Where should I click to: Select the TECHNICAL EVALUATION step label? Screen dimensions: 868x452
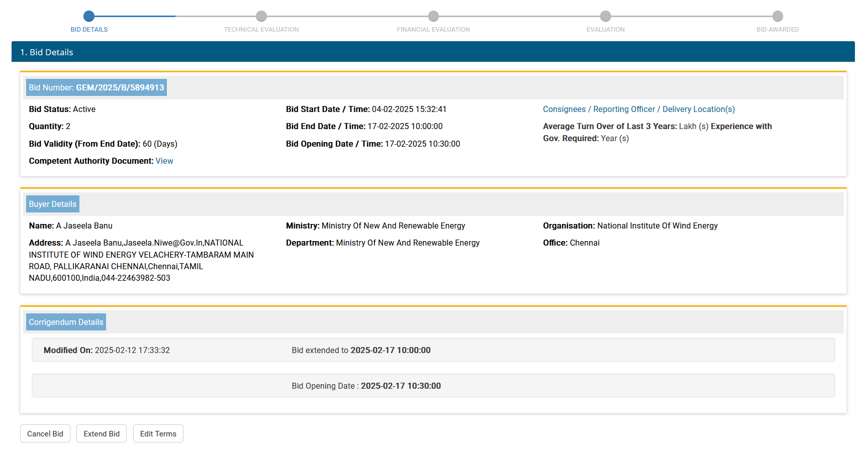pyautogui.click(x=261, y=30)
